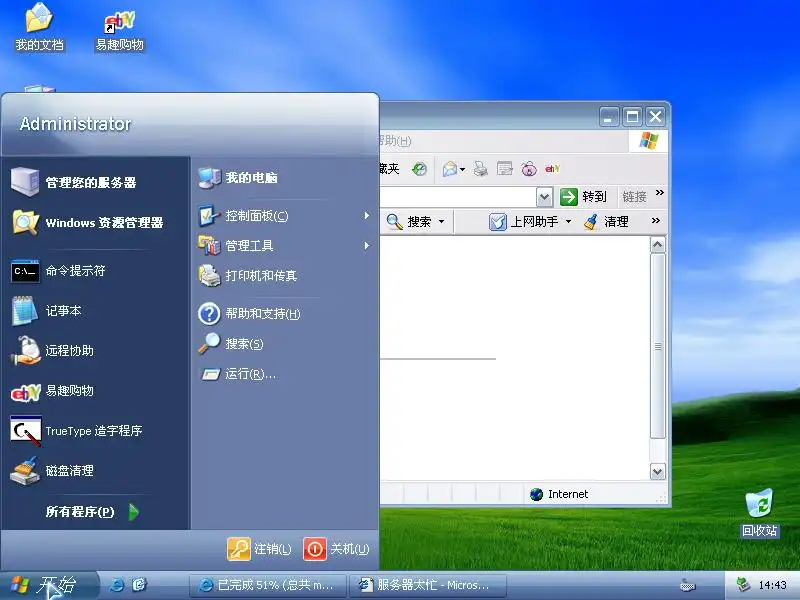Viewport: 800px width, 600px height.
Task: Open 帮助和支持(H)
Action: 249,314
